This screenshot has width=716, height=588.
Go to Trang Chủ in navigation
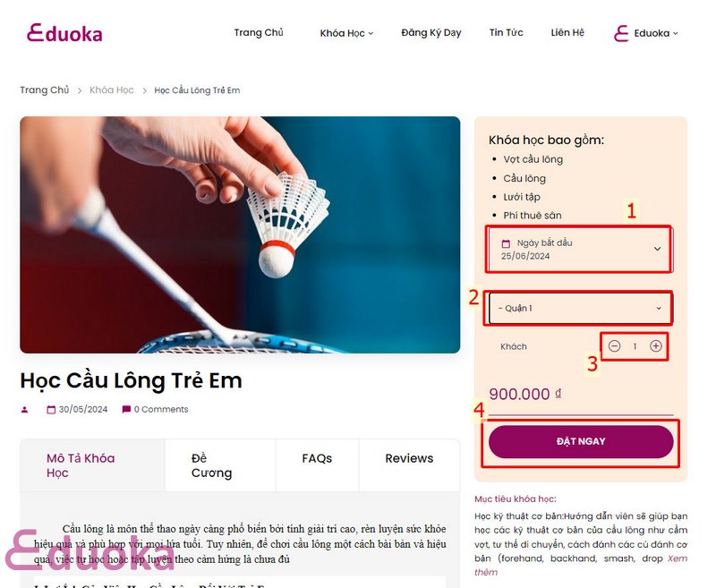(259, 33)
